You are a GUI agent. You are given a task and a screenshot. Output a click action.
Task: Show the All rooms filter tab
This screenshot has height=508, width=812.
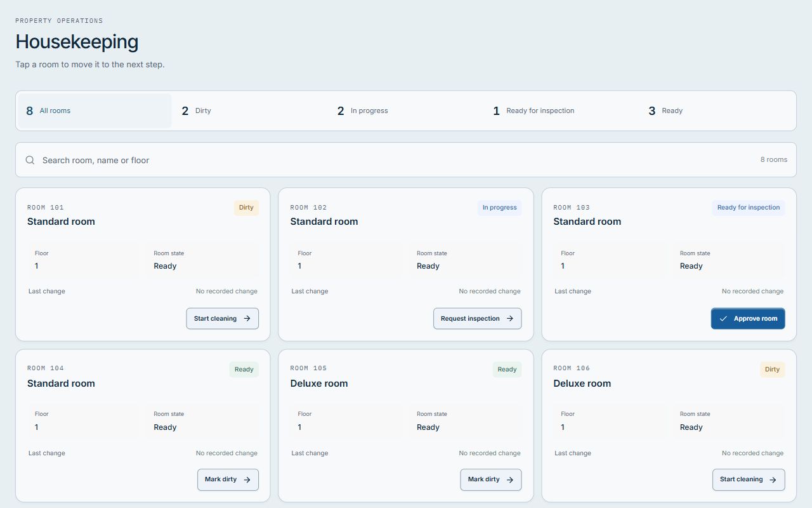(x=95, y=110)
